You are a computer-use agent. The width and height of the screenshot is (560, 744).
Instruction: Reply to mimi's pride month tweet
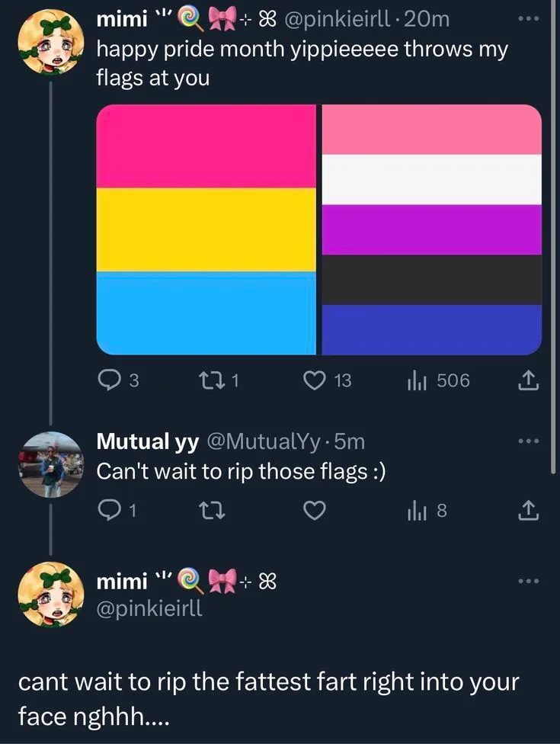tap(109, 380)
